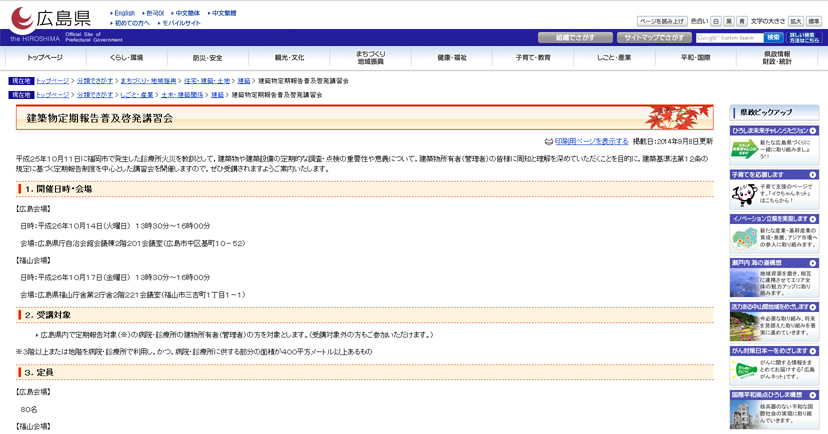
Task: Click the ひろしま未来チャレンジ green thumbnail
Action: [x=745, y=149]
